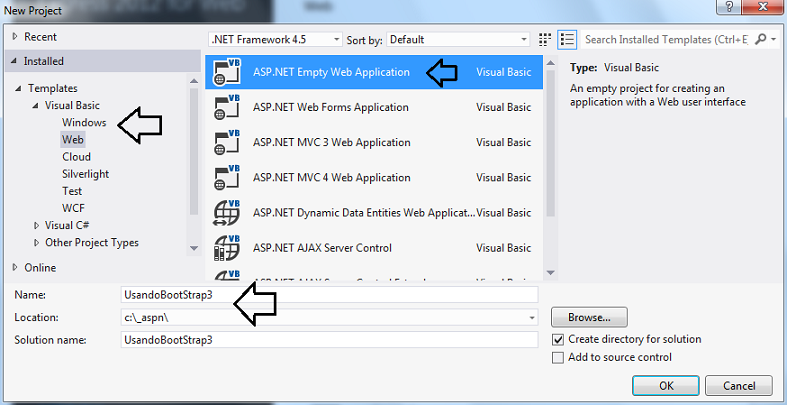Image resolution: width=787 pixels, height=405 pixels.
Task: Select ASP.NET MVC 3 Web Application text
Action: (332, 143)
